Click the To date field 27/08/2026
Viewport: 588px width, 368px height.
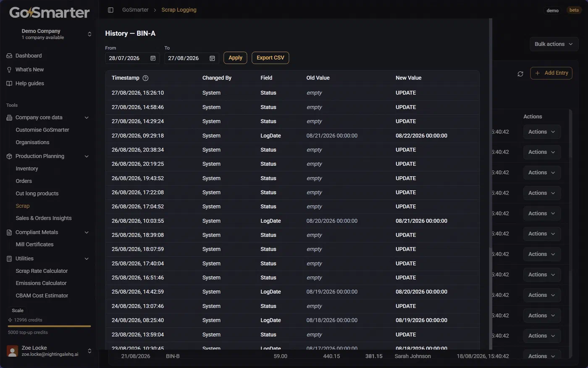click(192, 58)
